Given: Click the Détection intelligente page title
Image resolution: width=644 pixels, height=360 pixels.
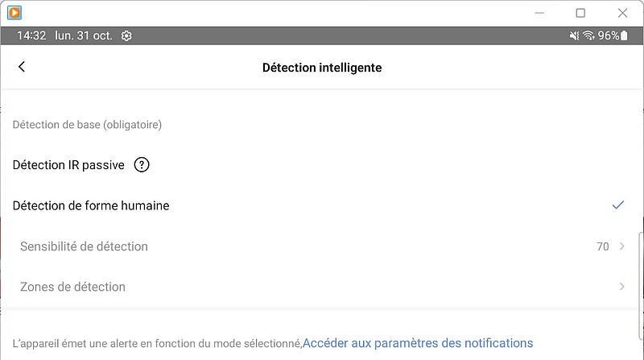Looking at the screenshot, I should point(322,68).
